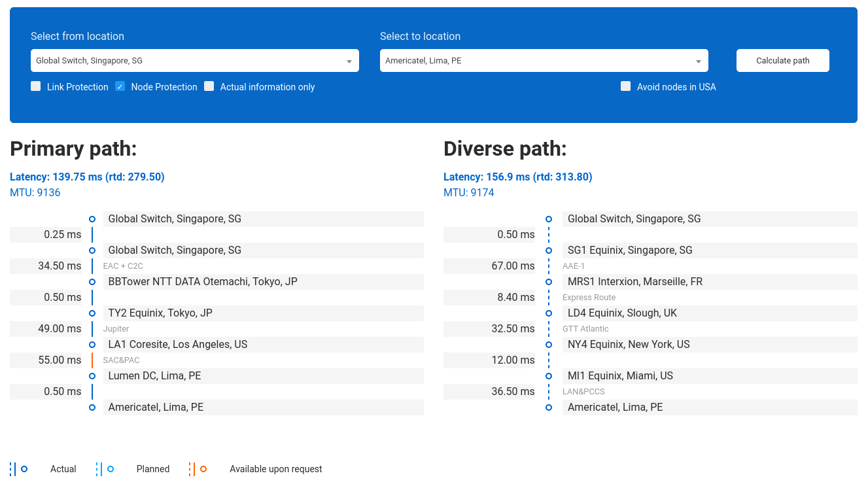Click the 'Planned' legend icon
868x484 pixels.
[x=105, y=469]
